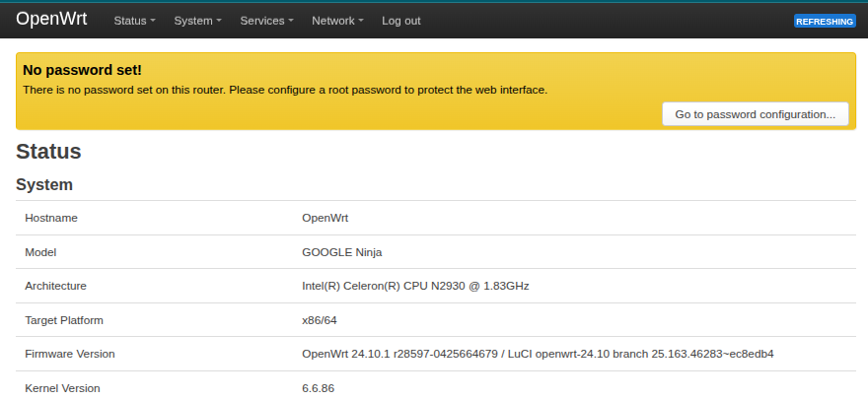868x400 pixels.
Task: Select the Firmware Version label
Action: click(x=70, y=354)
